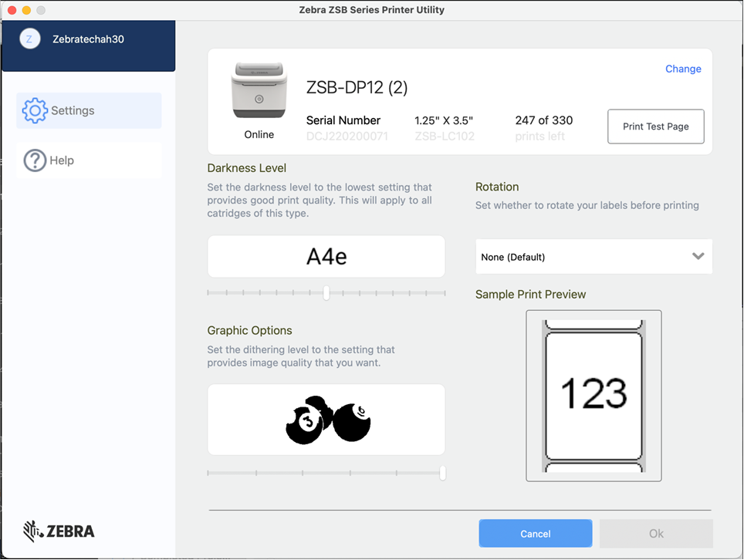Click the A4e darkness preview sample
The width and height of the screenshot is (744, 560).
click(x=326, y=256)
